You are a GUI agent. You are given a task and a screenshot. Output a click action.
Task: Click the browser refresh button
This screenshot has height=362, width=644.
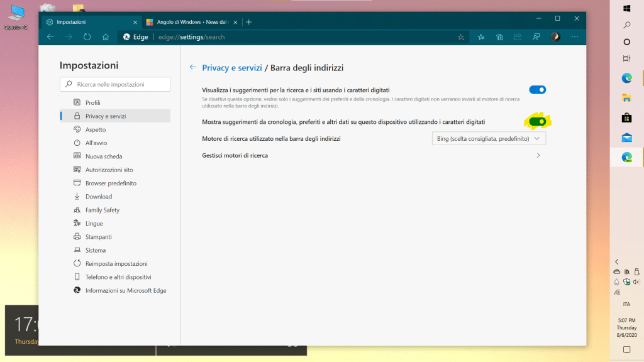point(87,37)
